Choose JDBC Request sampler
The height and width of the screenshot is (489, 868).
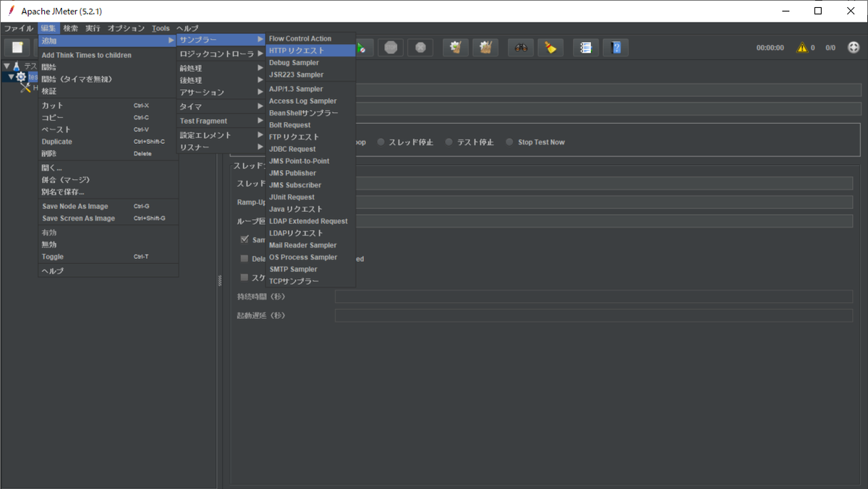click(x=311, y=149)
